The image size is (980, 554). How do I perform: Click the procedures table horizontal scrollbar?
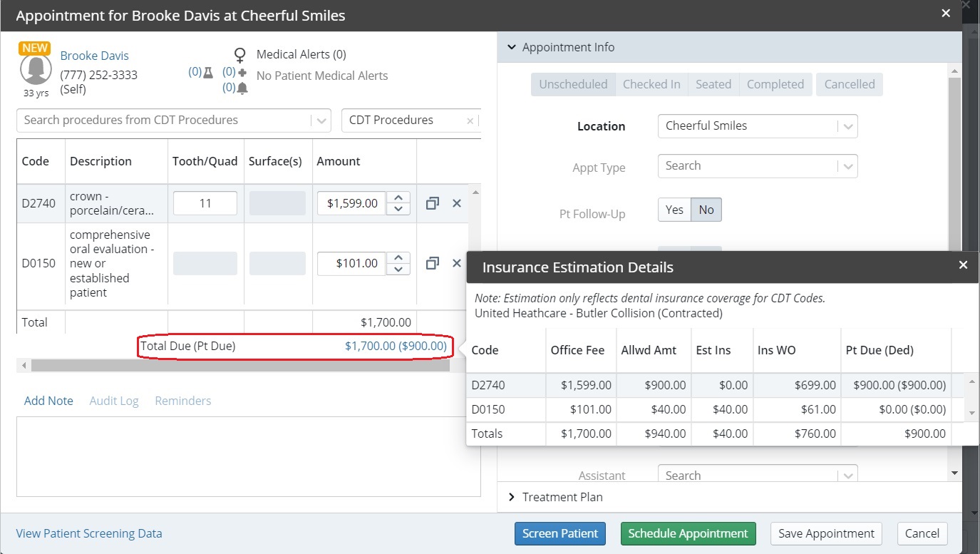[240, 365]
